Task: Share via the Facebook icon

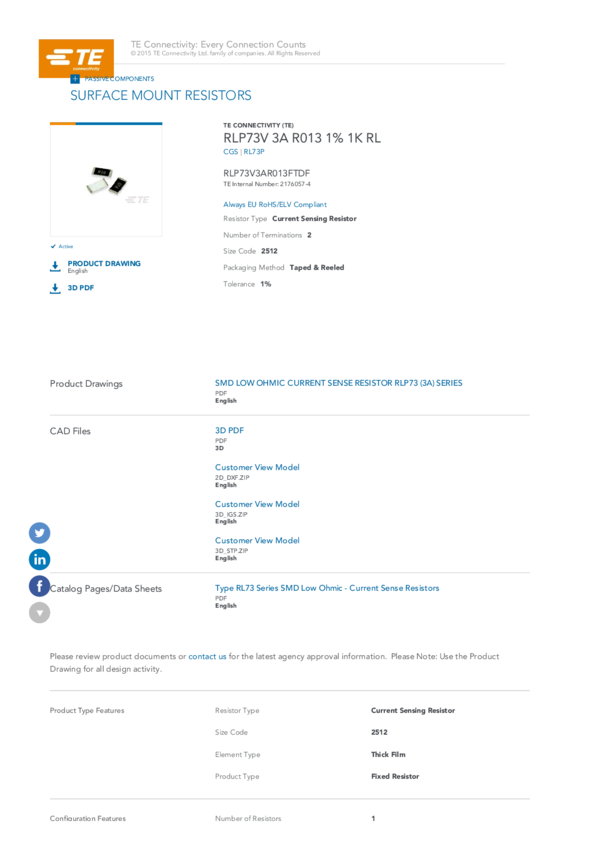Action: [40, 586]
